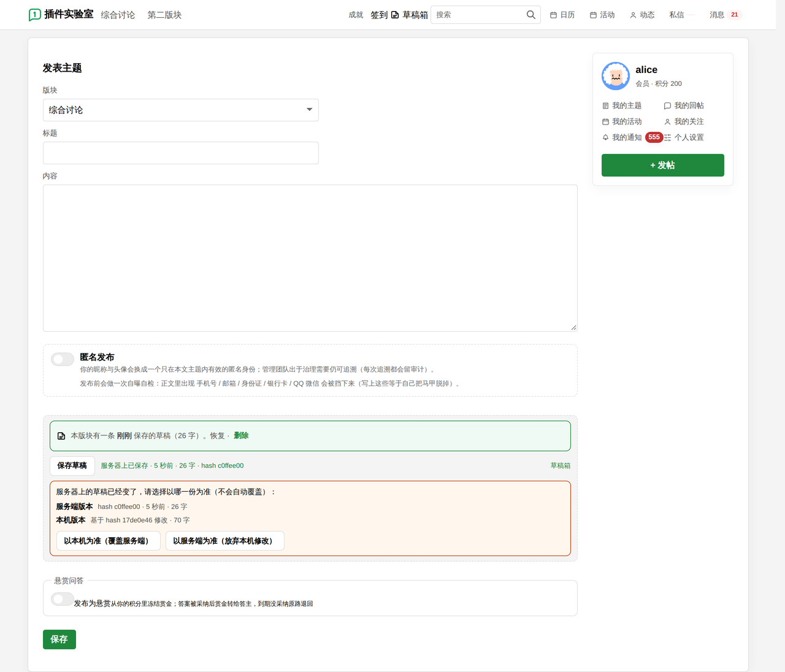This screenshot has height=672, width=785.
Task: Click the alice username in the profile card
Action: [646, 70]
